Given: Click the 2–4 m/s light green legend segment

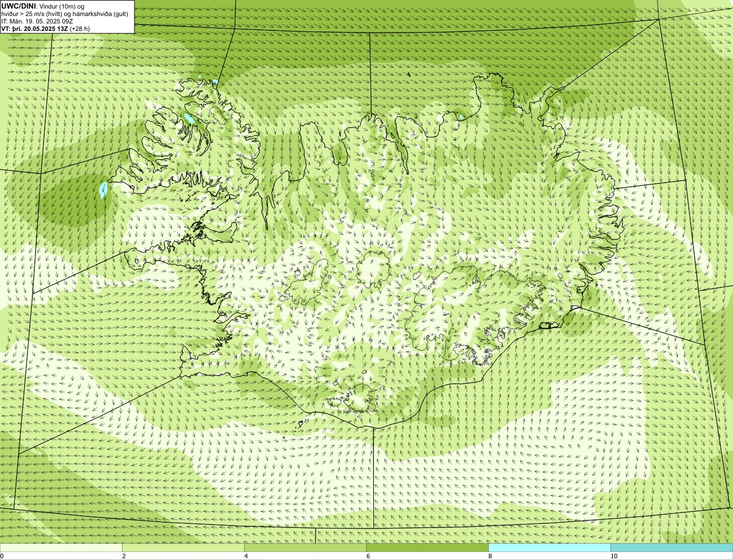Looking at the screenshot, I should 183,548.
